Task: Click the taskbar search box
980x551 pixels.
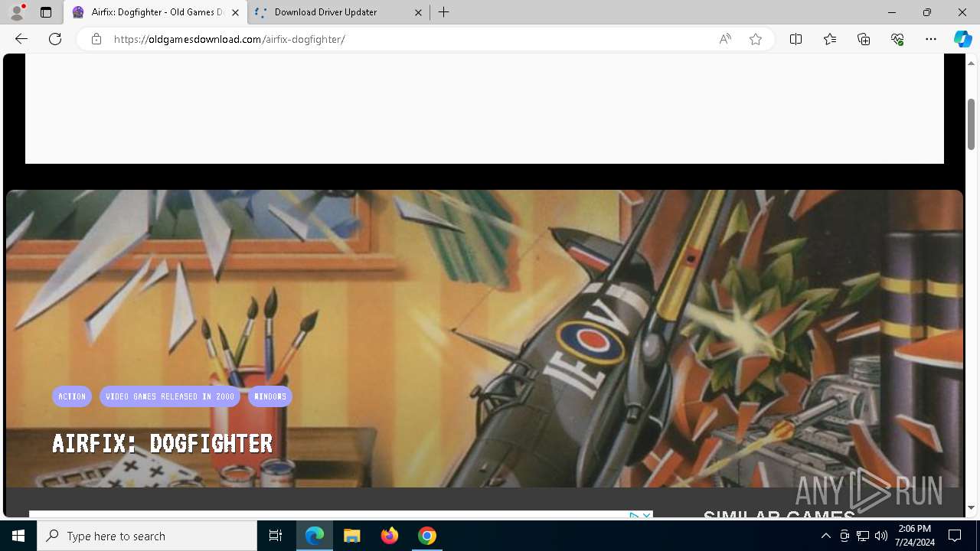Action: (x=147, y=536)
